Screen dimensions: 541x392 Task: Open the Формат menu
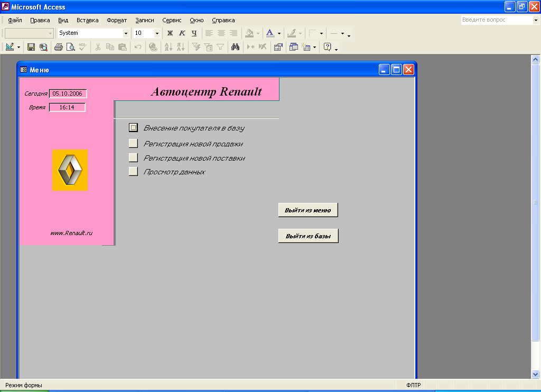tap(117, 20)
